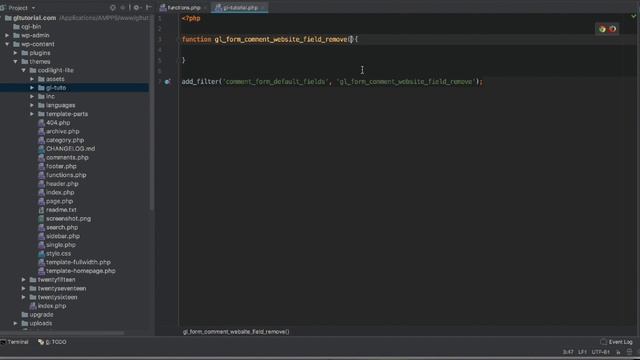The width and height of the screenshot is (640, 360).
Task: Collapse the wp-content folder
Action: point(7,44)
